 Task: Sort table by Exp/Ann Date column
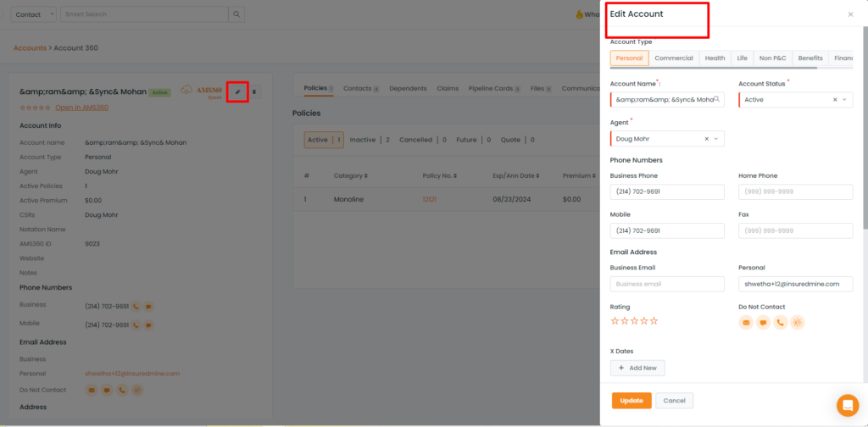515,176
